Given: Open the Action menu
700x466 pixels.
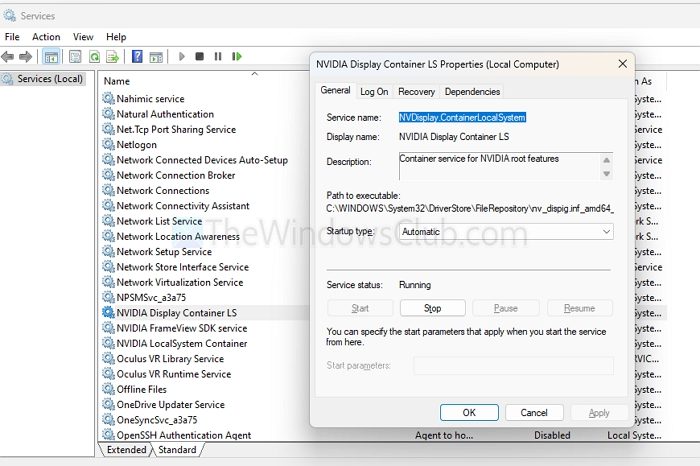Looking at the screenshot, I should click(46, 37).
